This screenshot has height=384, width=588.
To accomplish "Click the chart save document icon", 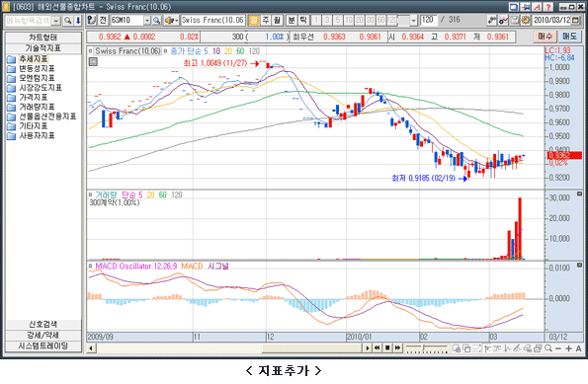I will tap(515, 20).
